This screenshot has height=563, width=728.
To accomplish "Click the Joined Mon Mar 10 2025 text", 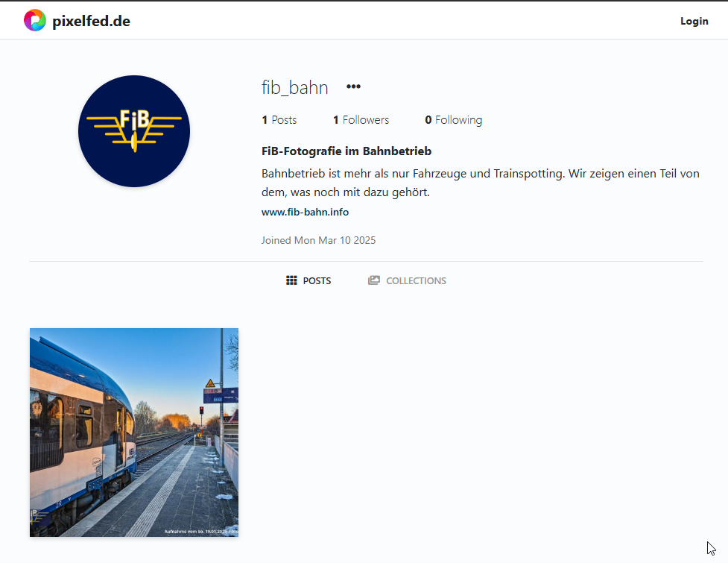I will [318, 240].
